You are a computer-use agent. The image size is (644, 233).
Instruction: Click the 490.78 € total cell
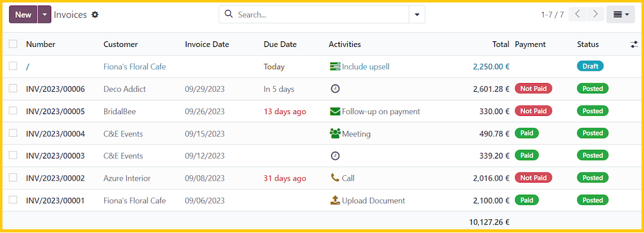point(494,134)
